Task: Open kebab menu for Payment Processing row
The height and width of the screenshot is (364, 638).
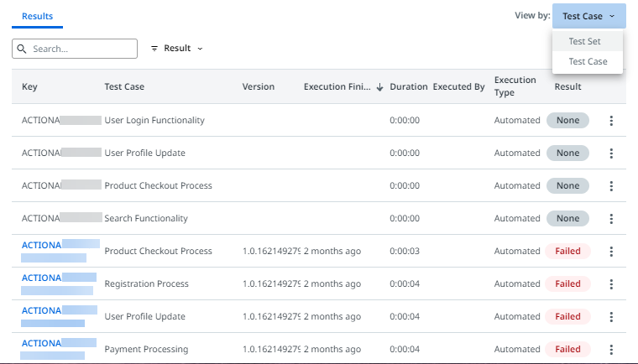Action: tap(611, 350)
